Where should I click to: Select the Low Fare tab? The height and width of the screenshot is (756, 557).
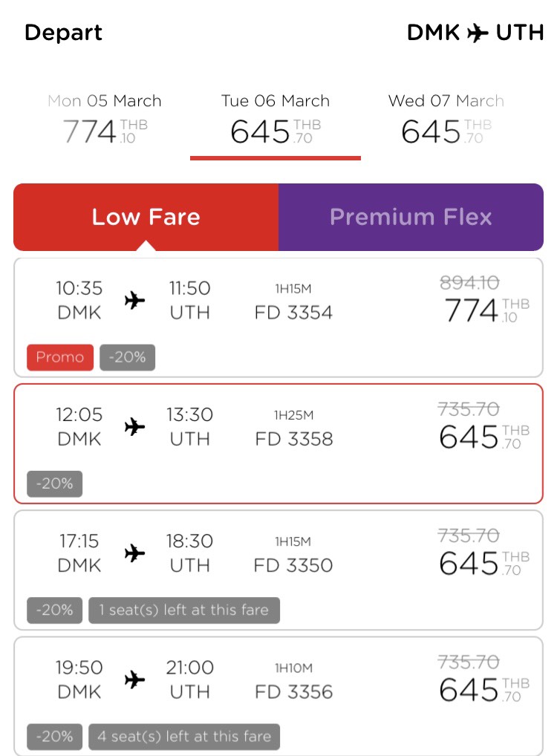click(146, 217)
